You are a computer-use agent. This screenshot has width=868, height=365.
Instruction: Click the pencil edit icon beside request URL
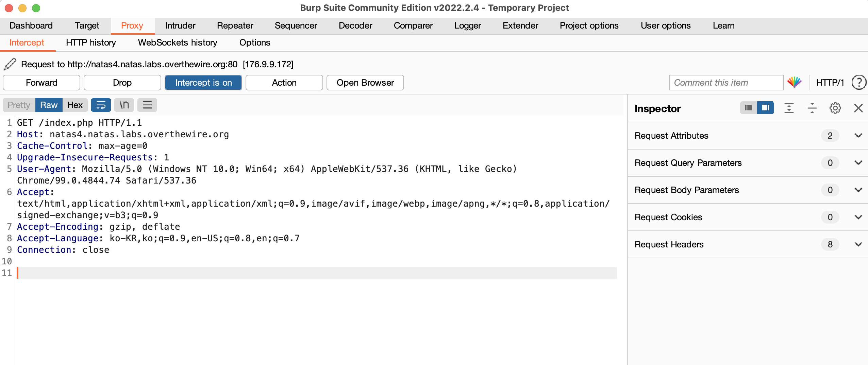click(x=10, y=64)
